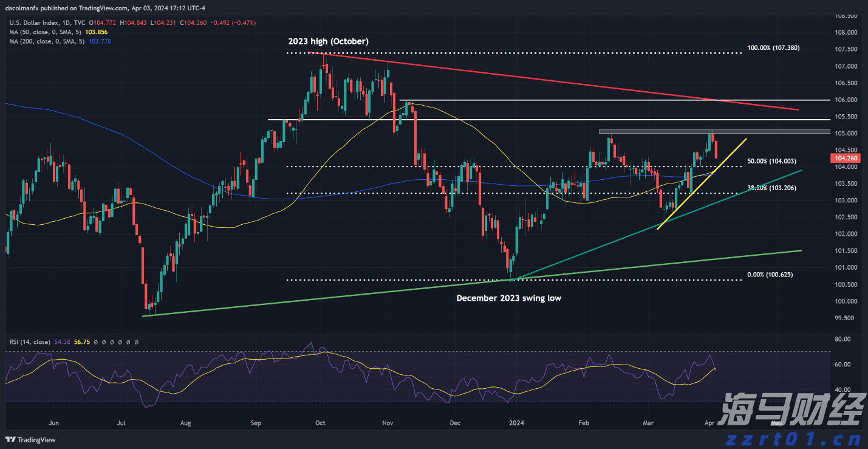Viewport: 868px width, 449px height.
Task: Select the RSI (14, close) indicator label
Action: 30,342
